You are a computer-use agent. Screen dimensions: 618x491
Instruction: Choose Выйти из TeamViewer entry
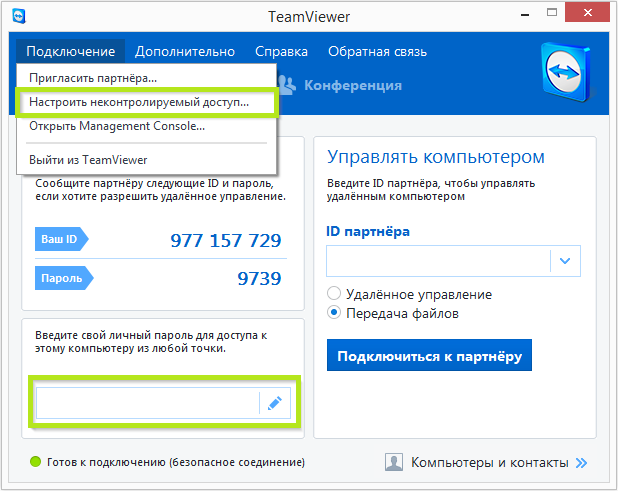(x=146, y=160)
